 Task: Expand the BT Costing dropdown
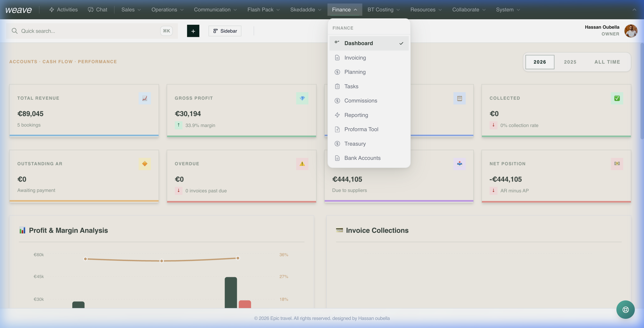pyautogui.click(x=383, y=10)
